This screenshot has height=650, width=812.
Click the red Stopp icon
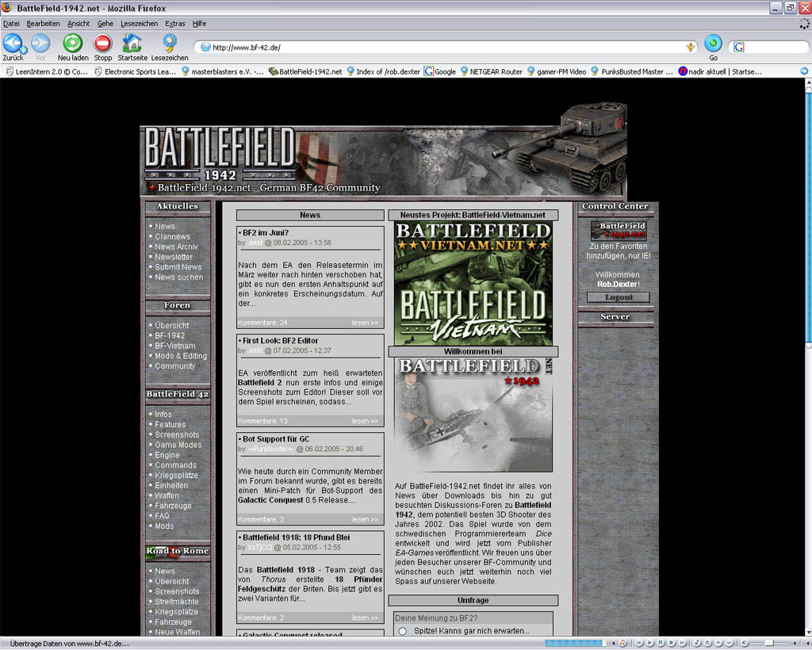pyautogui.click(x=102, y=44)
